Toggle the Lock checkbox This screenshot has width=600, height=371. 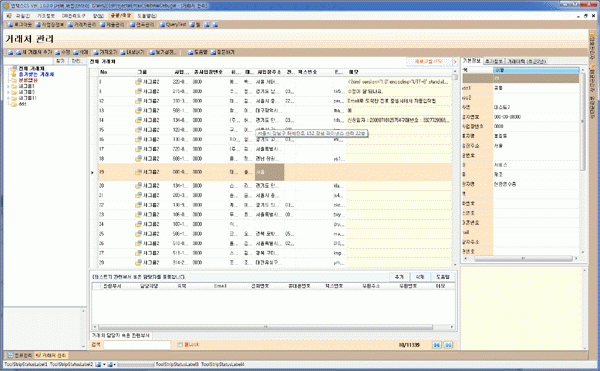180,345
